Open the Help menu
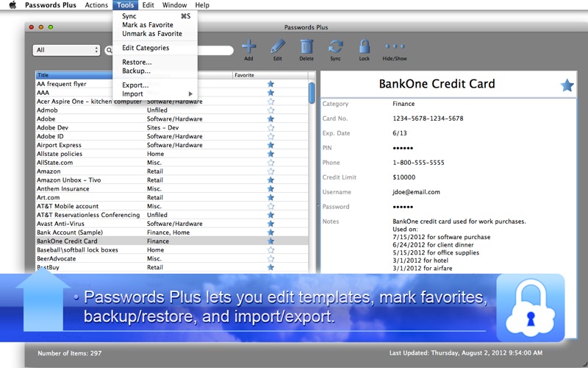 (x=202, y=5)
